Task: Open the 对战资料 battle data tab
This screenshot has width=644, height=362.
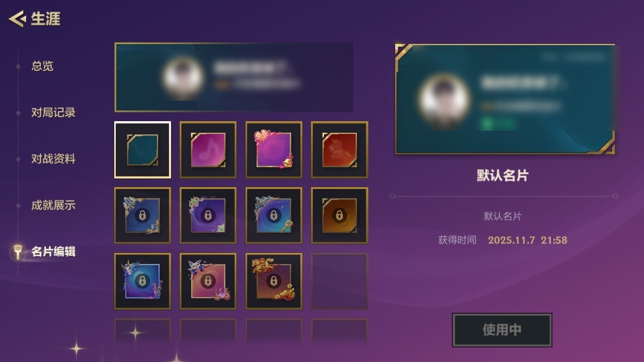Action: click(x=53, y=158)
